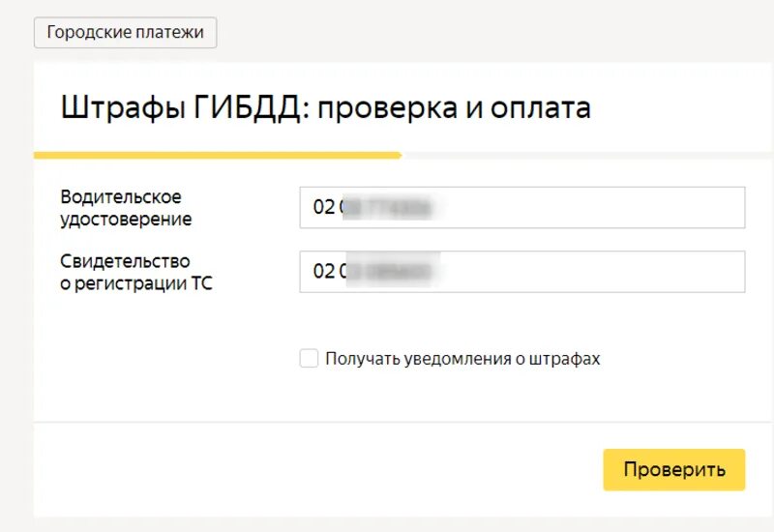Click the blurred vehicle registration number

(393, 272)
